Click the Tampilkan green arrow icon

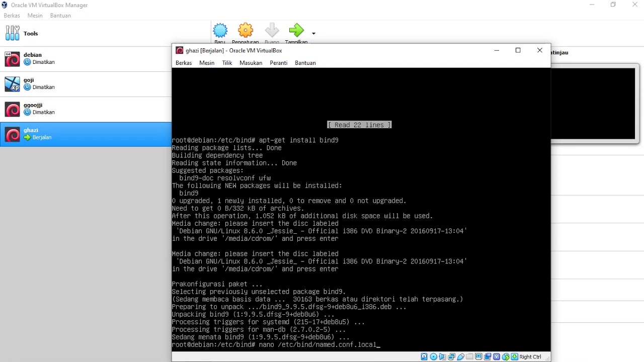296,31
